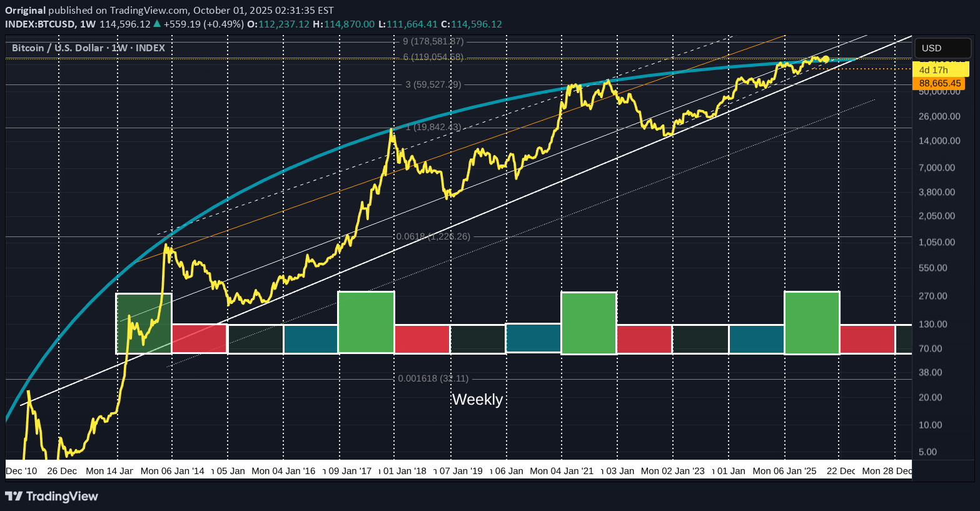Click the Mon 04 Jan '21 date label
Image resolution: width=980 pixels, height=511 pixels.
tap(561, 471)
